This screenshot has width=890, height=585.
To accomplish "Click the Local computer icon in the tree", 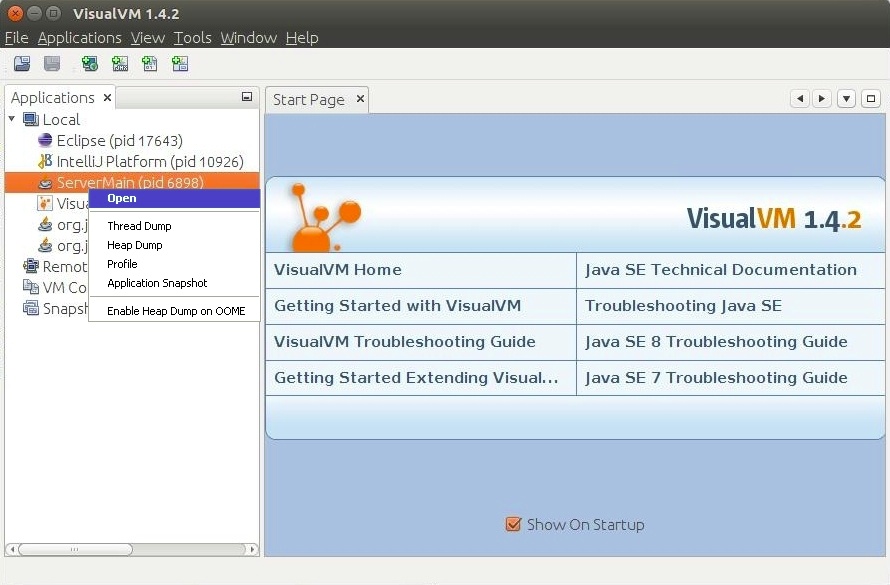I will 31,120.
